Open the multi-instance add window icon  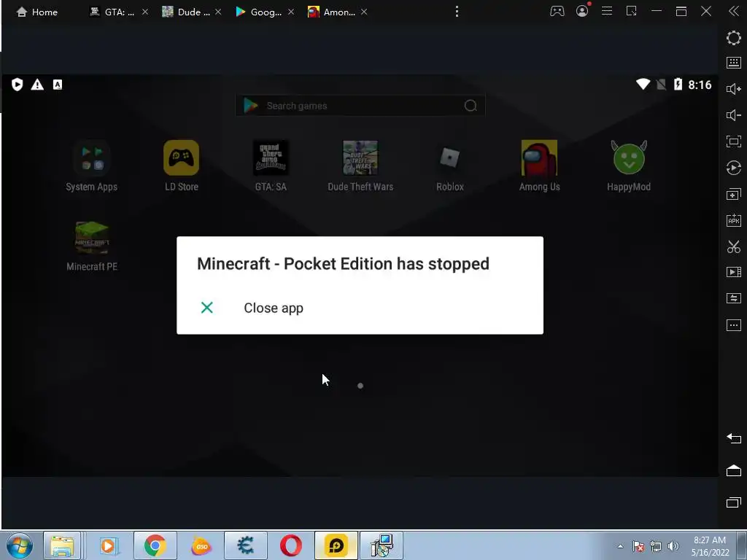pyautogui.click(x=734, y=194)
